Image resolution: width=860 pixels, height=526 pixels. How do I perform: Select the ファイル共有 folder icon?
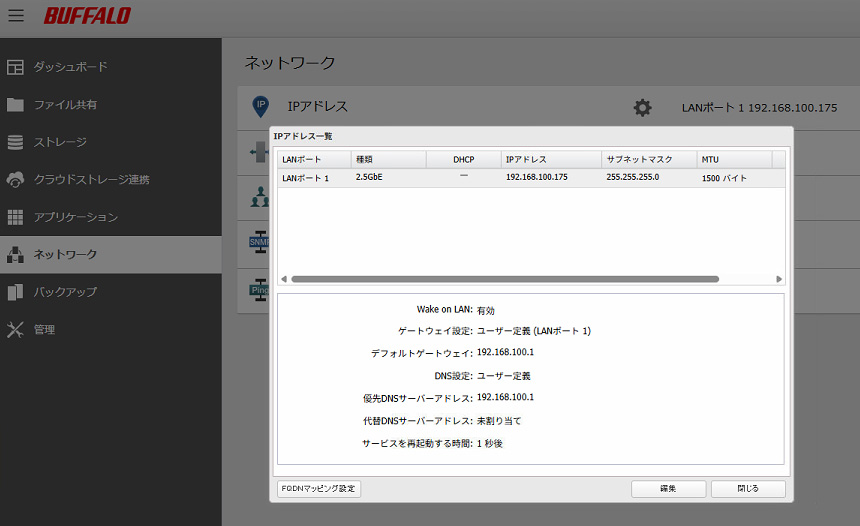[15, 105]
